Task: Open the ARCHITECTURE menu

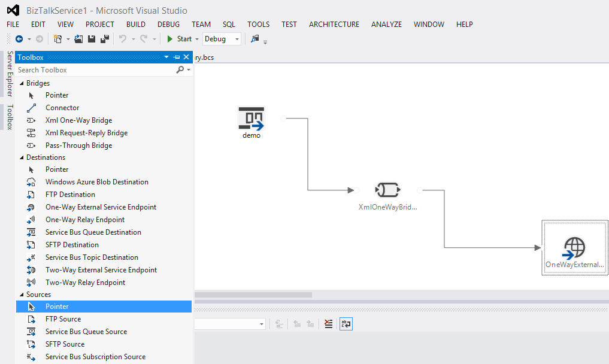Action: 334,25
